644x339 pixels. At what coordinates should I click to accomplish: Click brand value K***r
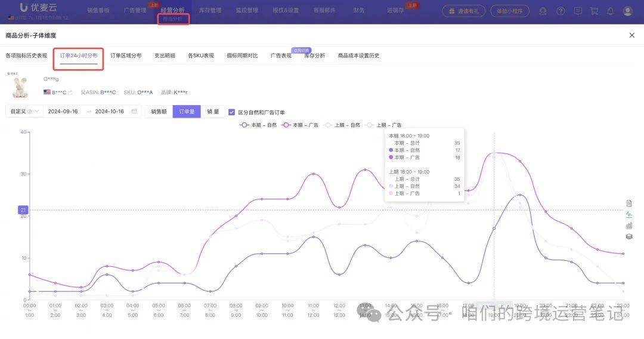coord(180,93)
